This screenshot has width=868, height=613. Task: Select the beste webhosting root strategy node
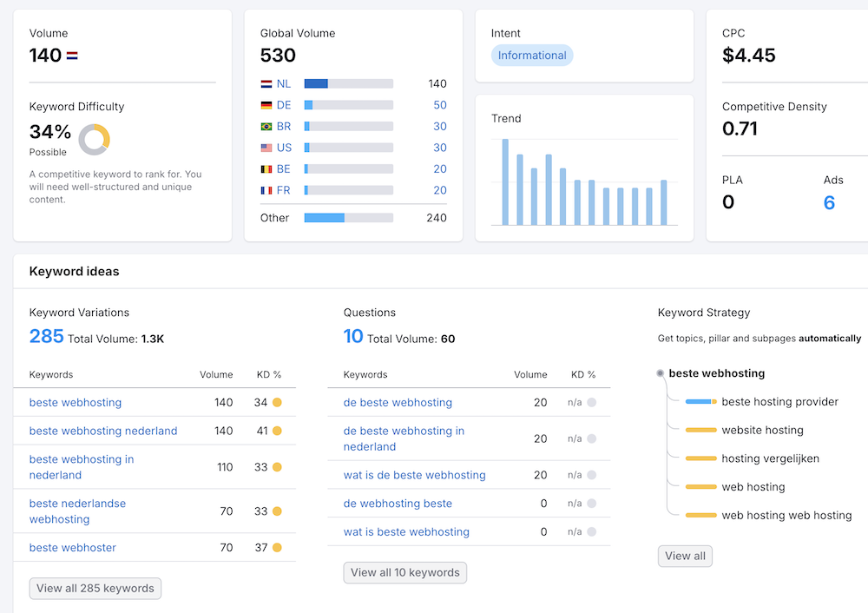pos(716,373)
